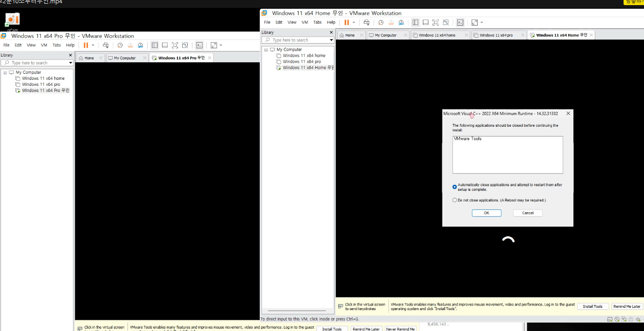
Task: Click the printer status icon
Action: [631, 319]
